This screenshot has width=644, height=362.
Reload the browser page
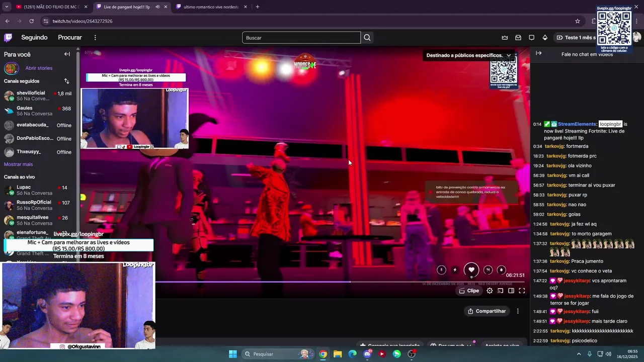31,21
